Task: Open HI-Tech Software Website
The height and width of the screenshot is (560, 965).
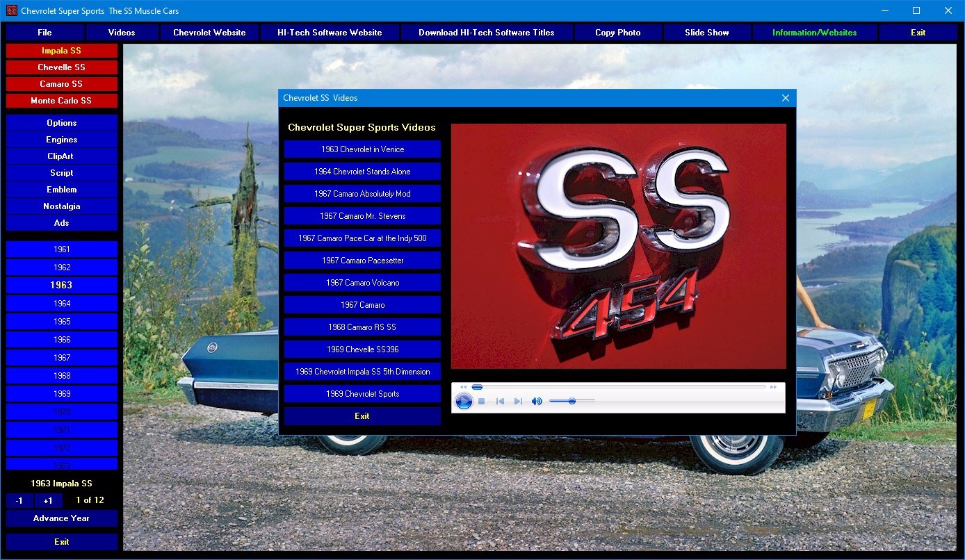Action: [330, 33]
